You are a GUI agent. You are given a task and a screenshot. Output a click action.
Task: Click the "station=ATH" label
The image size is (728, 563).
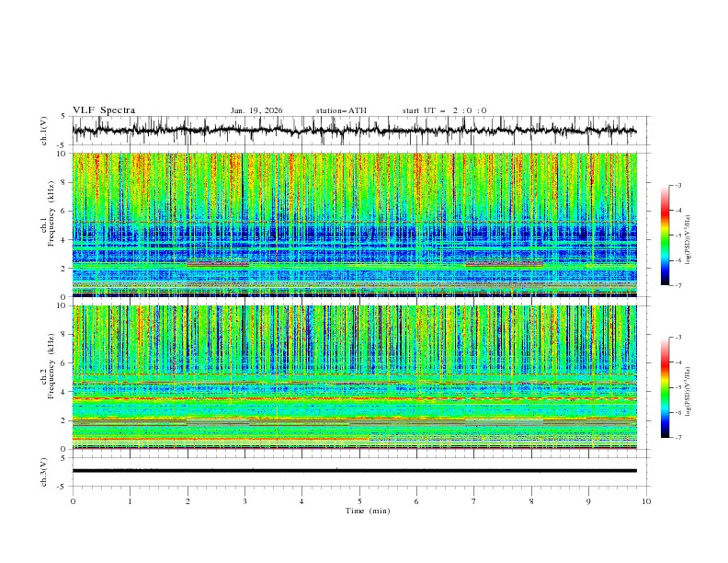coord(341,110)
